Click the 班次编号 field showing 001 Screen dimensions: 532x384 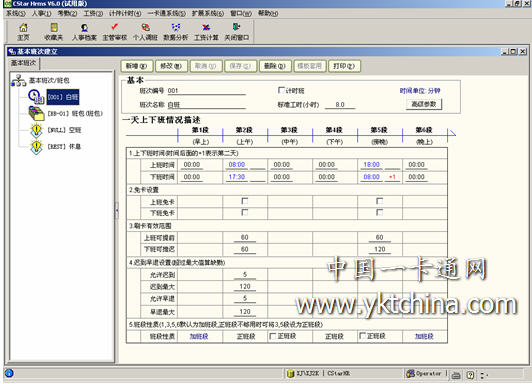coord(206,91)
